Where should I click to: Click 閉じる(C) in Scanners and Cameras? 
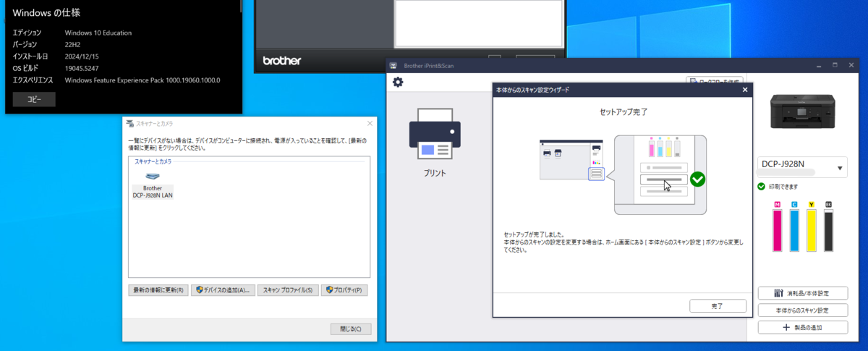pos(350,329)
